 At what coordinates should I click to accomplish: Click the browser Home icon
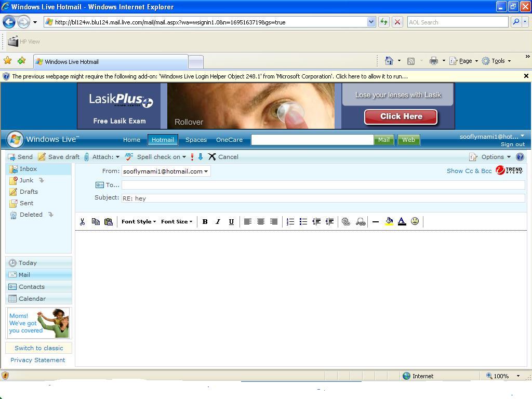tap(389, 61)
